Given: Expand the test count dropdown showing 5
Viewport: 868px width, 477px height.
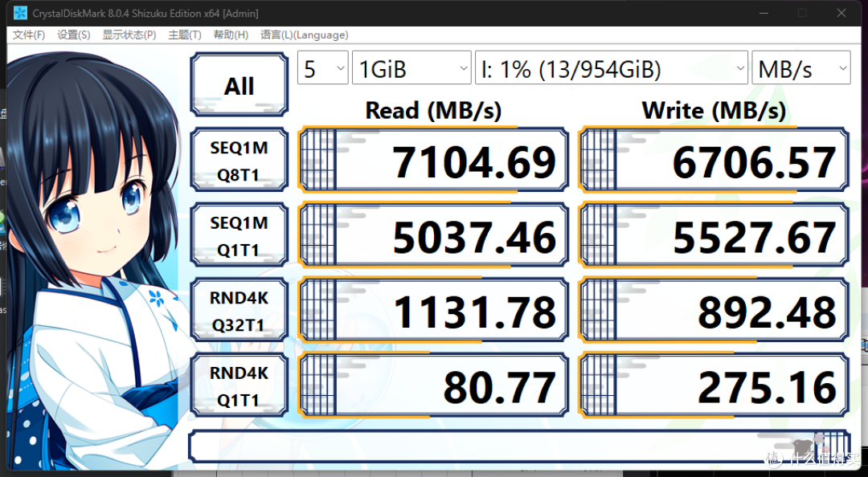Looking at the screenshot, I should point(322,69).
